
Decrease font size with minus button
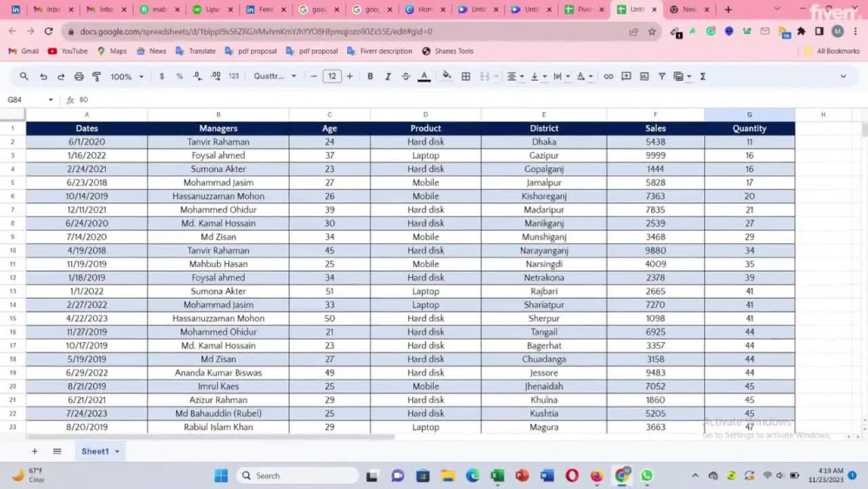pos(314,76)
